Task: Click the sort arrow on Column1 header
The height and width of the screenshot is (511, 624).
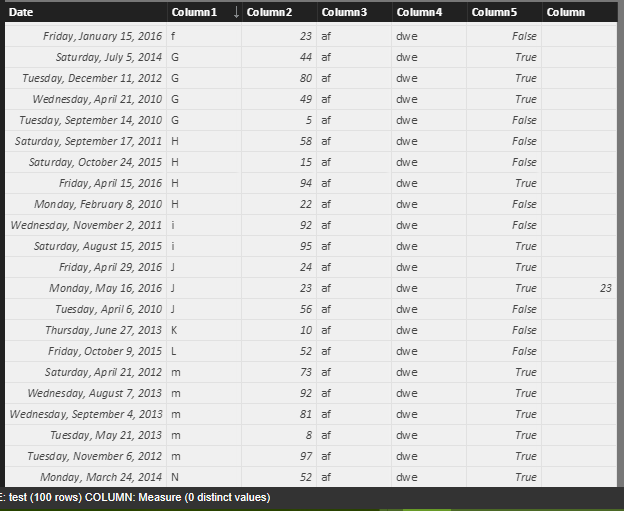Action: [236, 12]
